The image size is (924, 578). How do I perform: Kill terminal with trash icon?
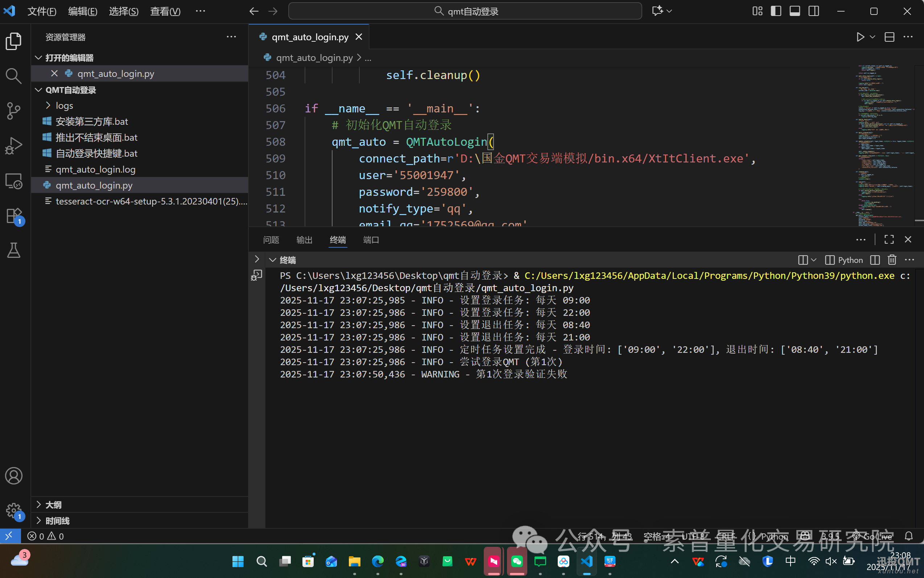(892, 260)
